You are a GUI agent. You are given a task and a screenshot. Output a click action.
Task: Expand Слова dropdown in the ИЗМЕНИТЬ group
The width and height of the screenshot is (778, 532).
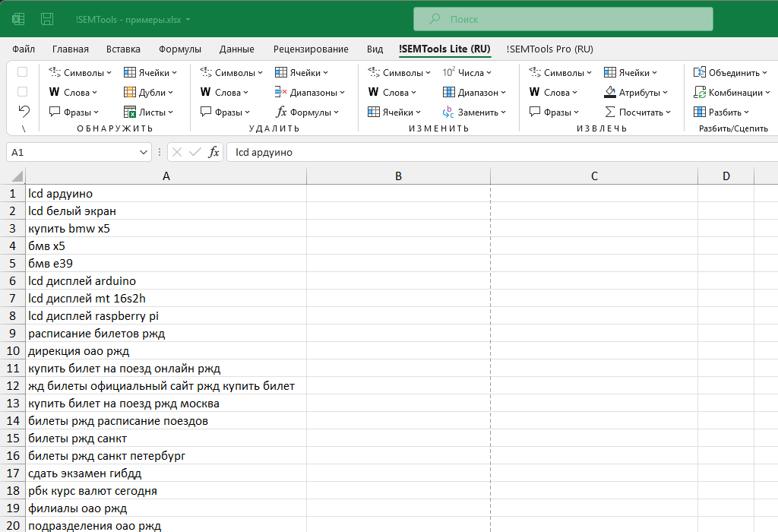pyautogui.click(x=414, y=93)
